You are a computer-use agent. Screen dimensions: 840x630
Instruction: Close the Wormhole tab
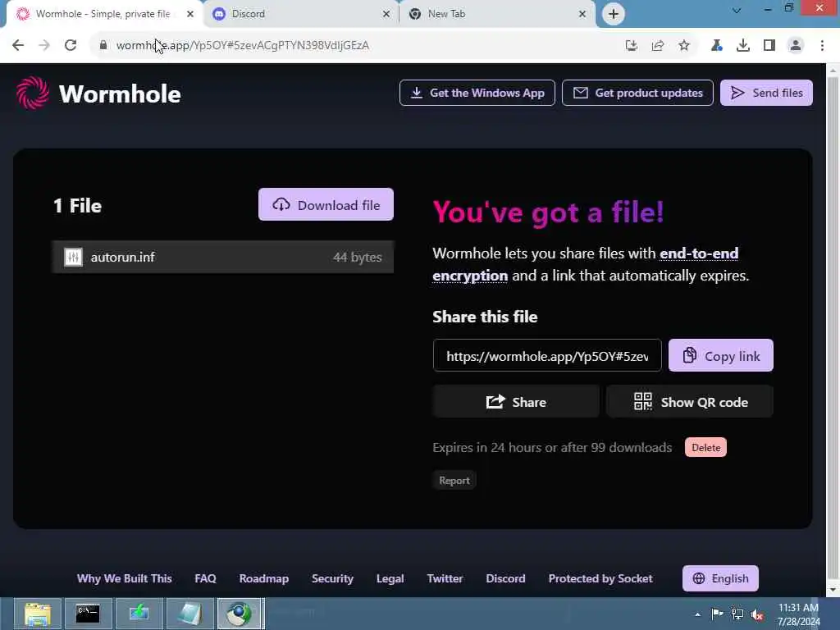point(190,14)
